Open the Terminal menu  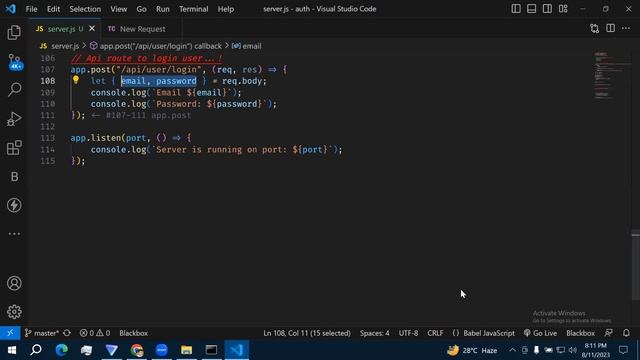click(x=193, y=9)
